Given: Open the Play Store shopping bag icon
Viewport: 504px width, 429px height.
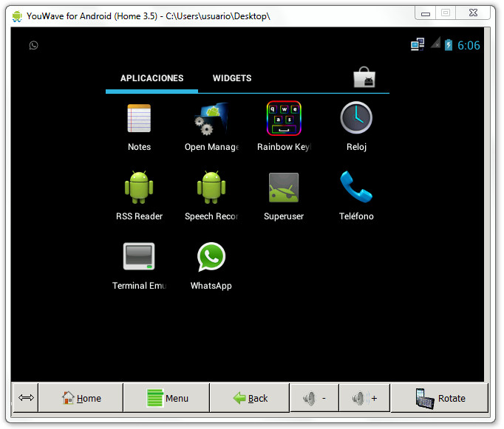Looking at the screenshot, I should point(364,77).
